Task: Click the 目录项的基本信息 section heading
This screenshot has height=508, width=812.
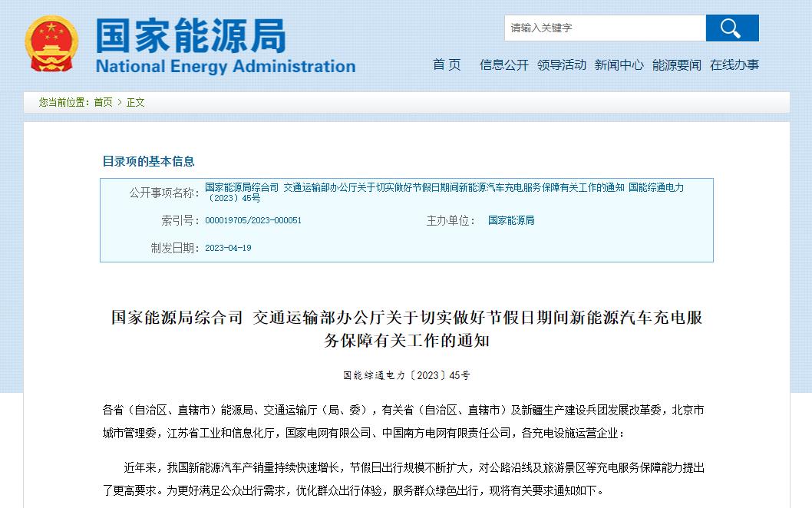Action: 148,161
